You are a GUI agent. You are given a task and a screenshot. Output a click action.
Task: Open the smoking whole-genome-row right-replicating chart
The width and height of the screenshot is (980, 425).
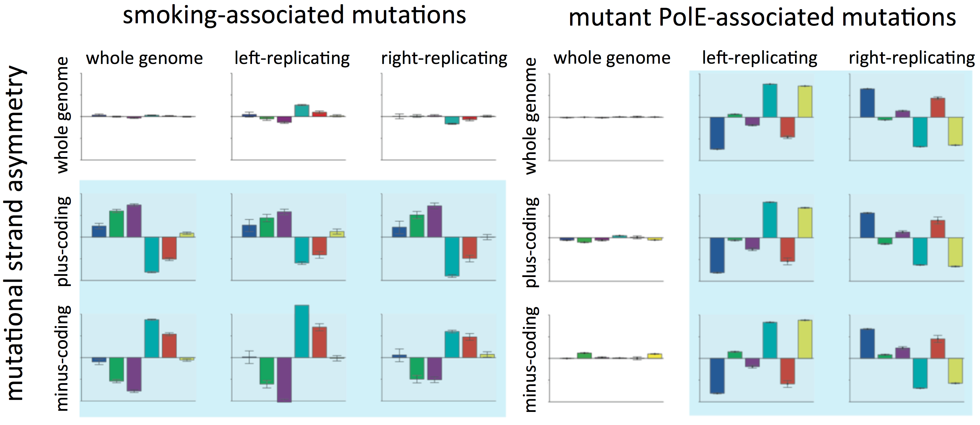pyautogui.click(x=439, y=117)
